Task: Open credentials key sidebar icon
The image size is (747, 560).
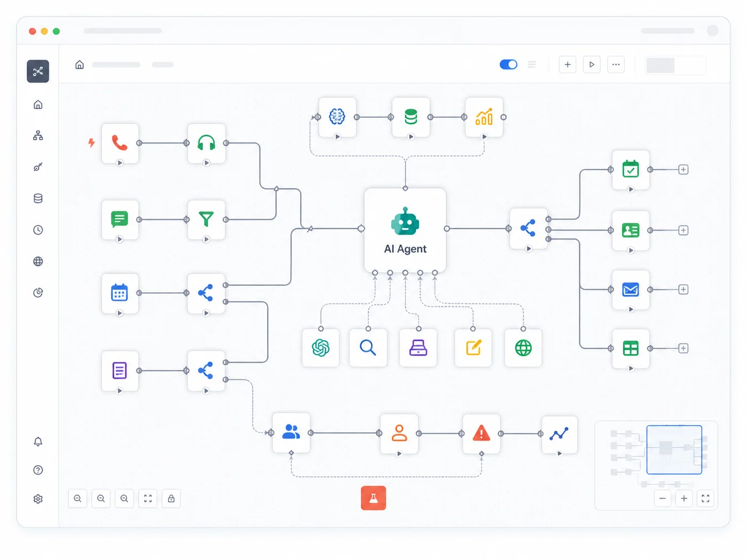Action: [x=38, y=167]
